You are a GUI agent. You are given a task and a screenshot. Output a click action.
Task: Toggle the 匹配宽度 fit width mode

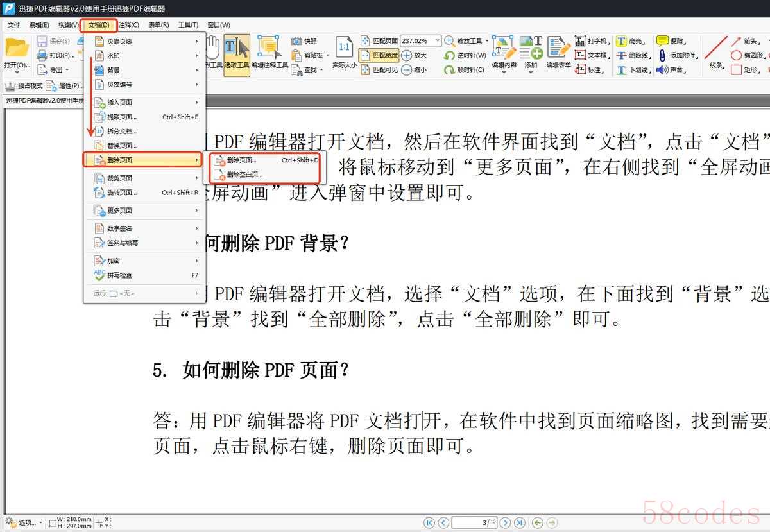pyautogui.click(x=379, y=55)
